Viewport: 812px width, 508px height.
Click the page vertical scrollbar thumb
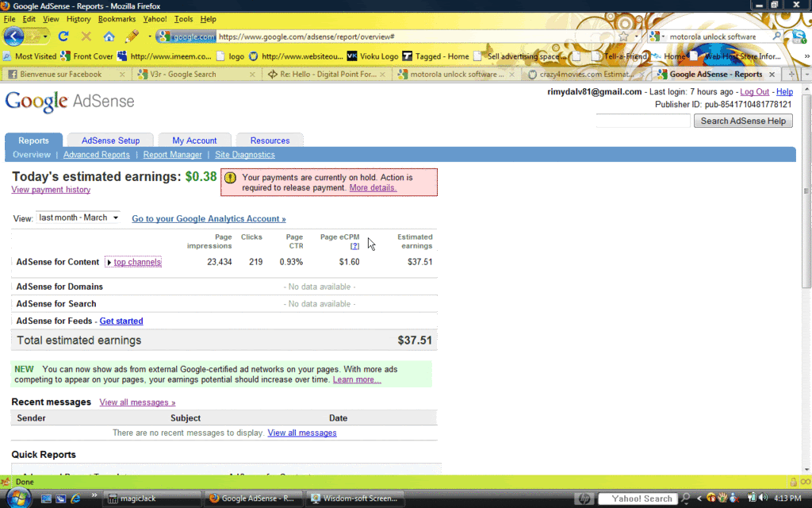(x=806, y=190)
